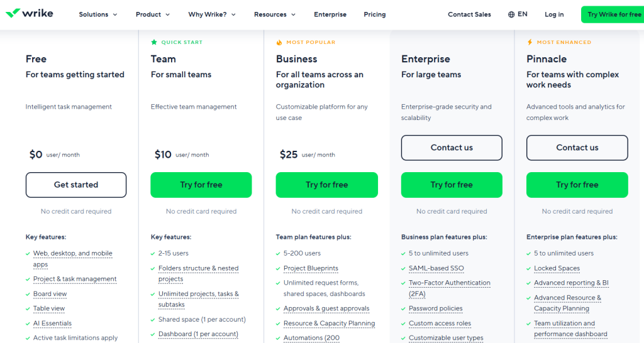Click the Log in link
644x343 pixels.
(554, 14)
